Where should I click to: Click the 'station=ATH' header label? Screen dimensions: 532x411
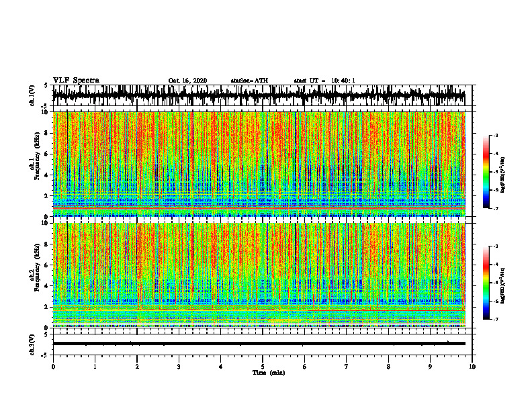point(249,81)
